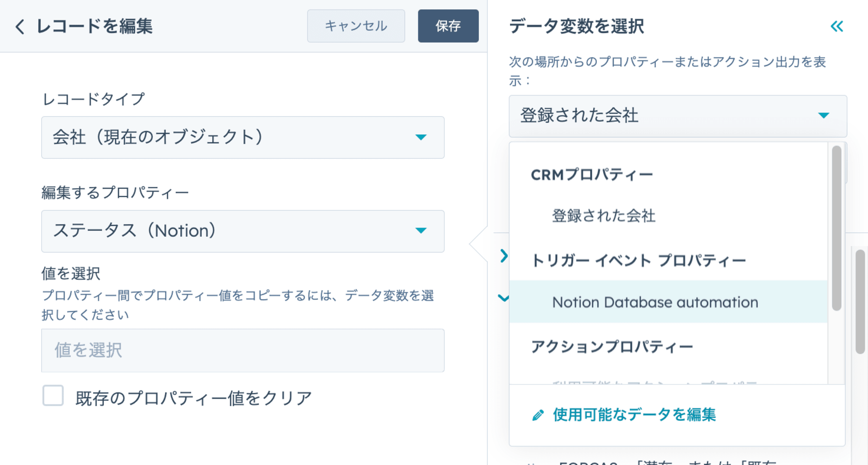Tick the 既存のプロパティー値をクリア checkbox

(x=53, y=396)
